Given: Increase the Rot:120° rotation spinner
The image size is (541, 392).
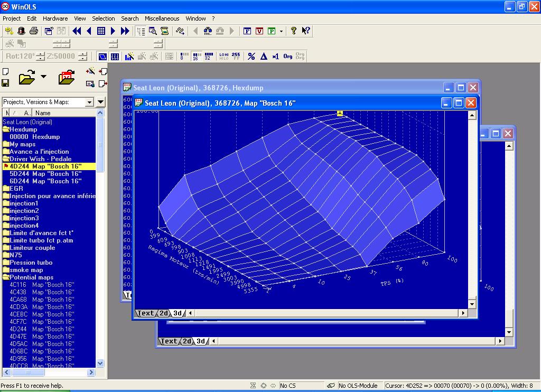Looking at the screenshot, I should (40, 54).
